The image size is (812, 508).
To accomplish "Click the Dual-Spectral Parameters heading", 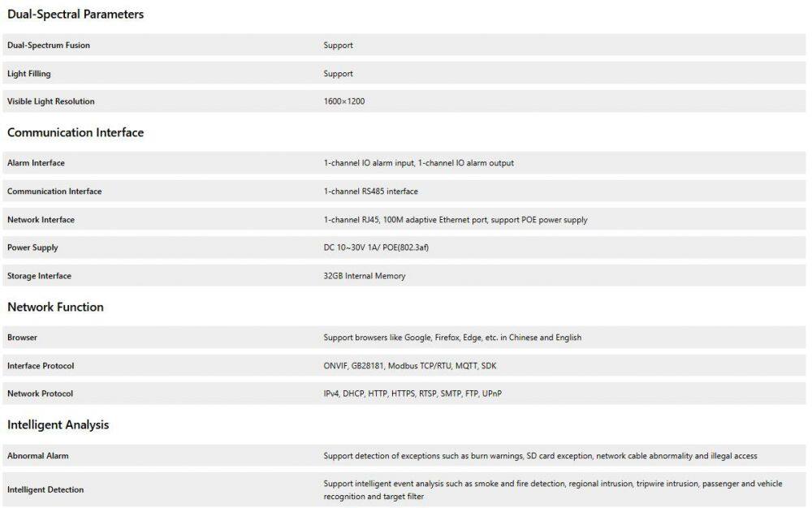I will pos(76,15).
